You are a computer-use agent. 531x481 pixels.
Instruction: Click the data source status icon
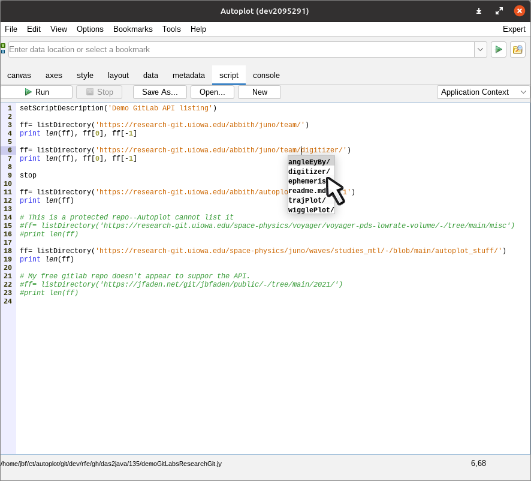pyautogui.click(x=3, y=48)
